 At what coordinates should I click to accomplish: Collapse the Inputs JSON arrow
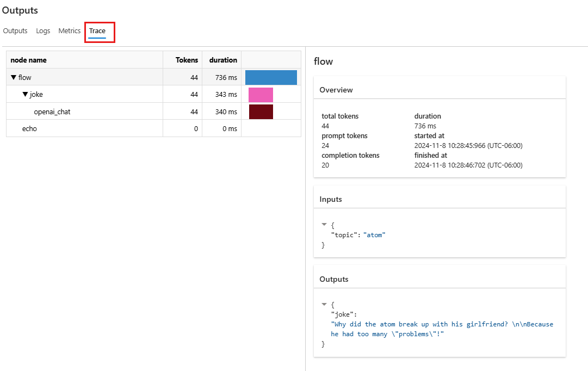pos(324,224)
